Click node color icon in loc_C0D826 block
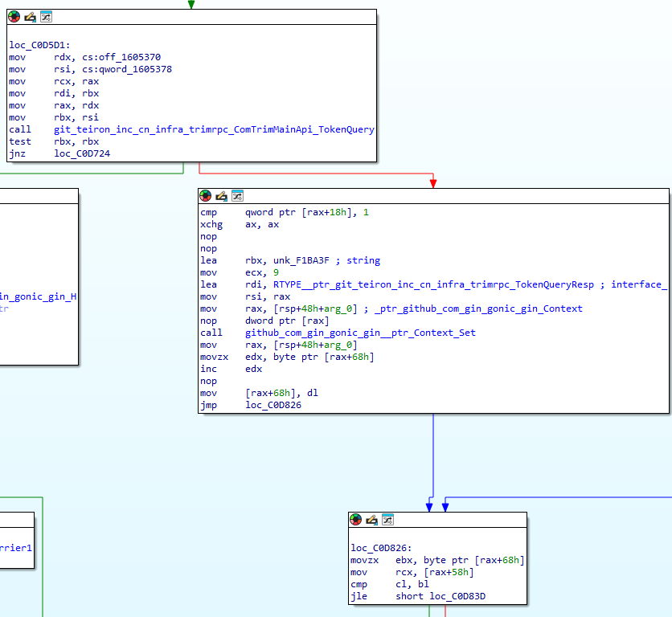This screenshot has height=617, width=672. pyautogui.click(x=356, y=520)
